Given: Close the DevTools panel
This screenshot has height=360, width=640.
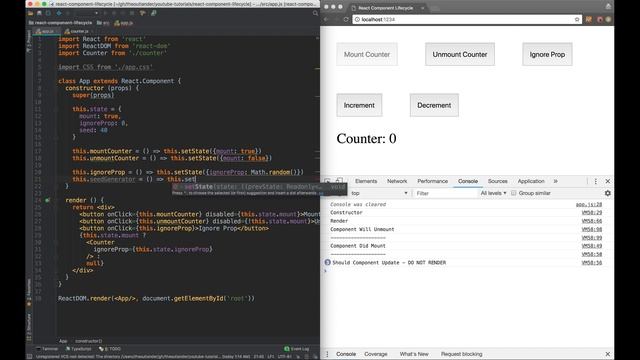Looking at the screenshot, I should pyautogui.click(x=607, y=181).
